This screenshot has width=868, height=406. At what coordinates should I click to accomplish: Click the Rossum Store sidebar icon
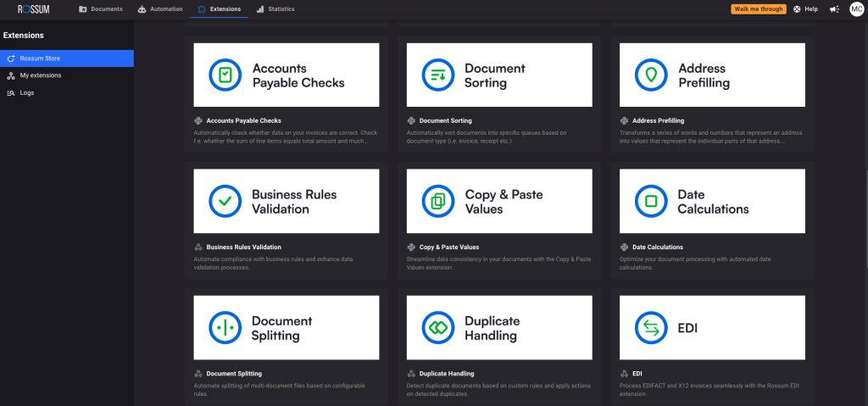(x=10, y=58)
